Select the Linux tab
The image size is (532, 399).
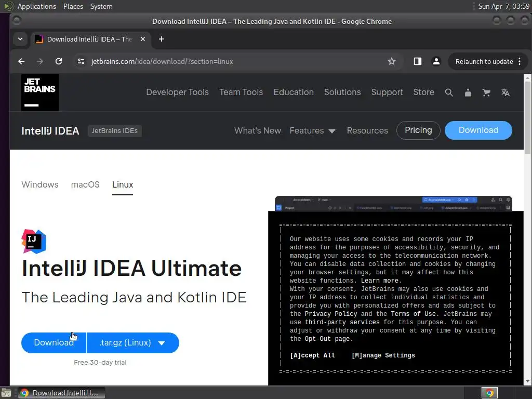(123, 184)
